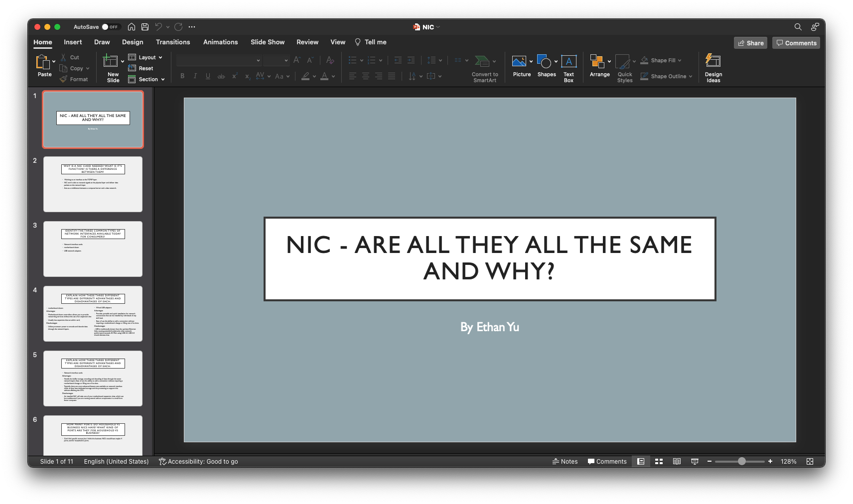Open the search magnifier in title bar
853x504 pixels.
(798, 27)
